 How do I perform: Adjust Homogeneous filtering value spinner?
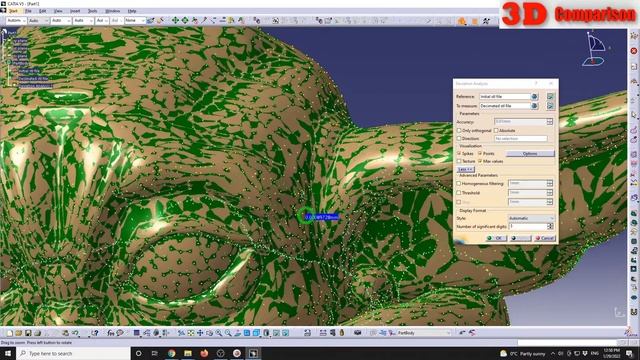[550, 183]
